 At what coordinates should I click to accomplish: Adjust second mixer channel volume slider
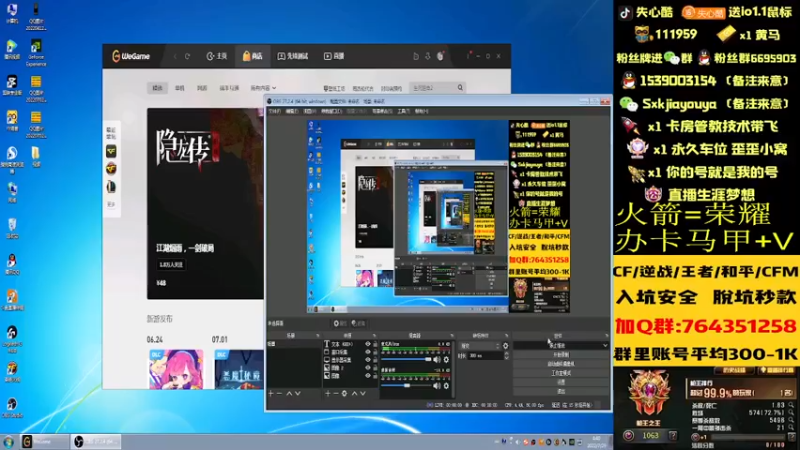point(406,386)
